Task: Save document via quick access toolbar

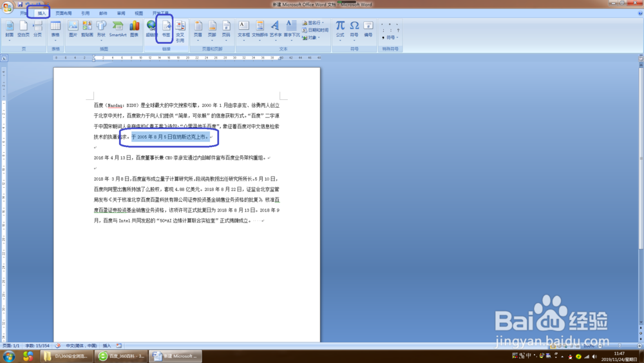Action: click(20, 4)
